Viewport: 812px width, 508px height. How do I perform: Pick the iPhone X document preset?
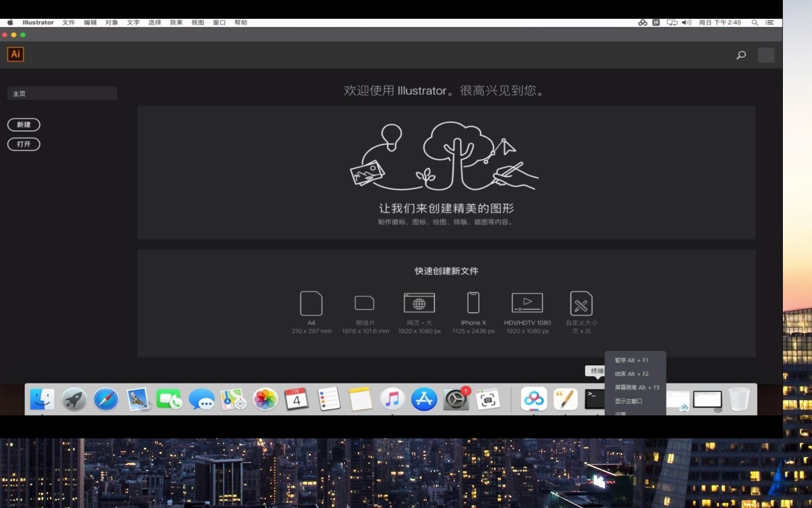pyautogui.click(x=473, y=312)
